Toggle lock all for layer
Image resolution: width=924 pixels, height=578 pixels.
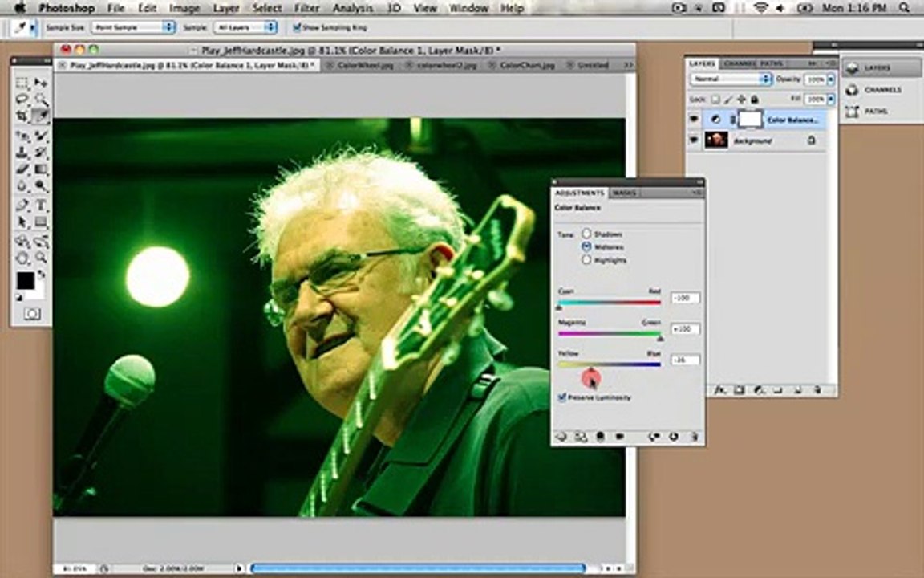(x=755, y=99)
